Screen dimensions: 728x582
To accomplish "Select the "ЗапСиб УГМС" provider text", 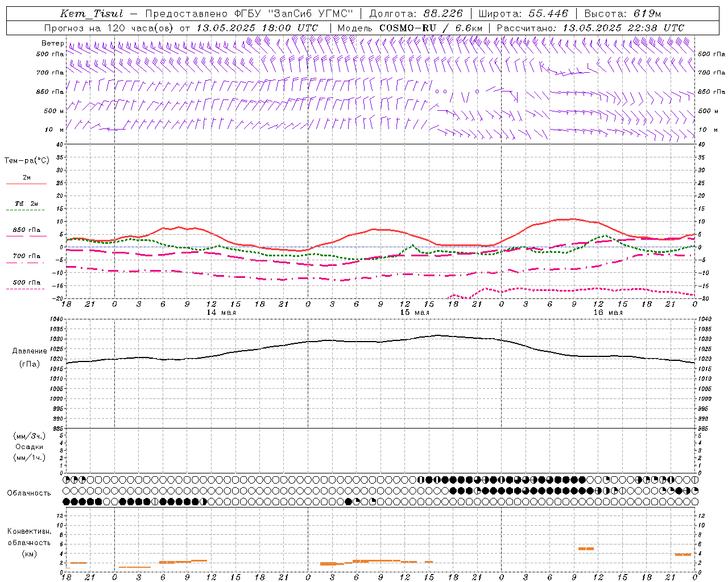I will coord(310,14).
